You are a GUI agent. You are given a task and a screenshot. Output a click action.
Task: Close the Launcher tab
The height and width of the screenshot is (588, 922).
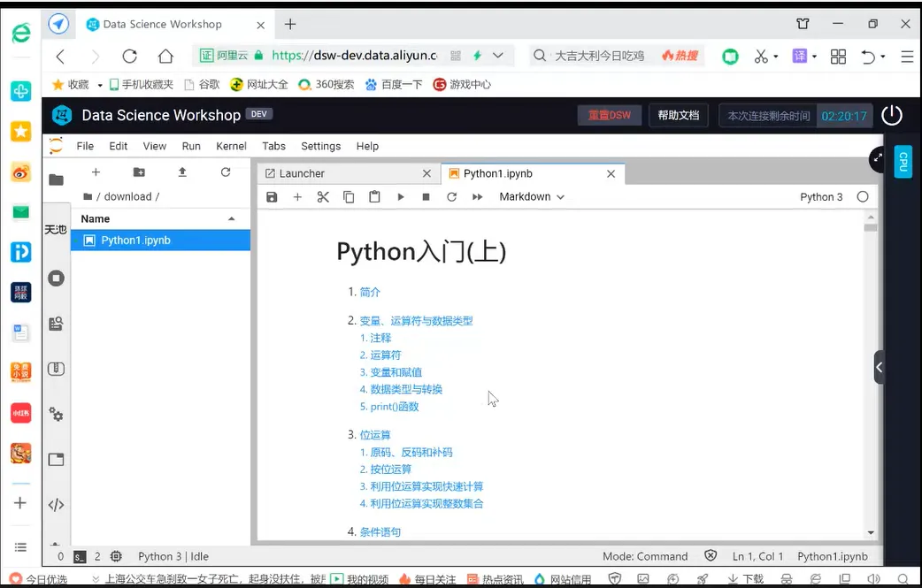(426, 174)
